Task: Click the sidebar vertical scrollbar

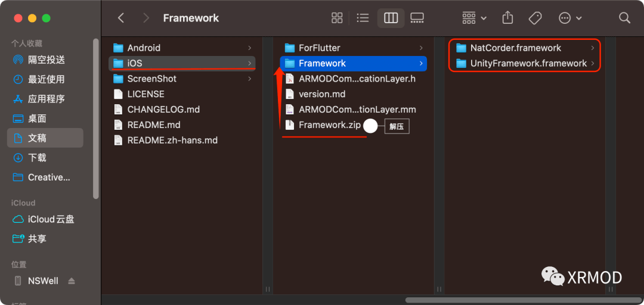Action: click(95, 119)
